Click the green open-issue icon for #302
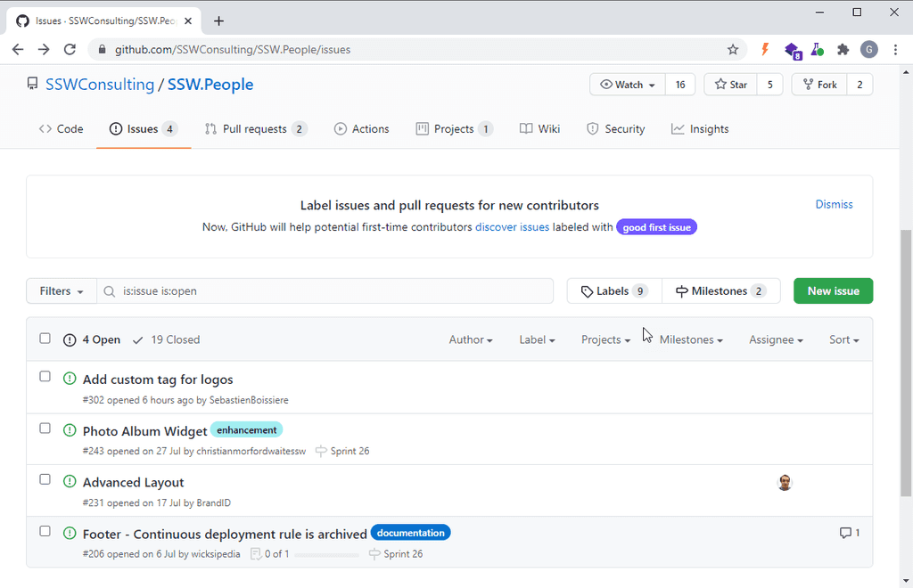This screenshot has height=588, width=913. [70, 379]
